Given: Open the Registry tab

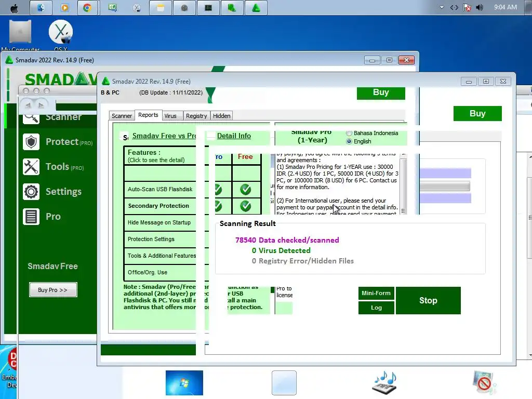Looking at the screenshot, I should 196,116.
